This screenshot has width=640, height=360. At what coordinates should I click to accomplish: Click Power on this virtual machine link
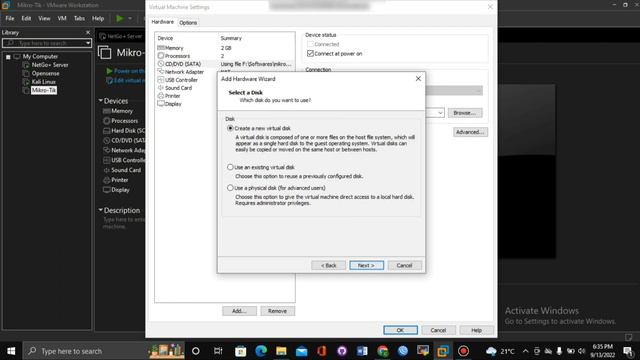point(125,71)
